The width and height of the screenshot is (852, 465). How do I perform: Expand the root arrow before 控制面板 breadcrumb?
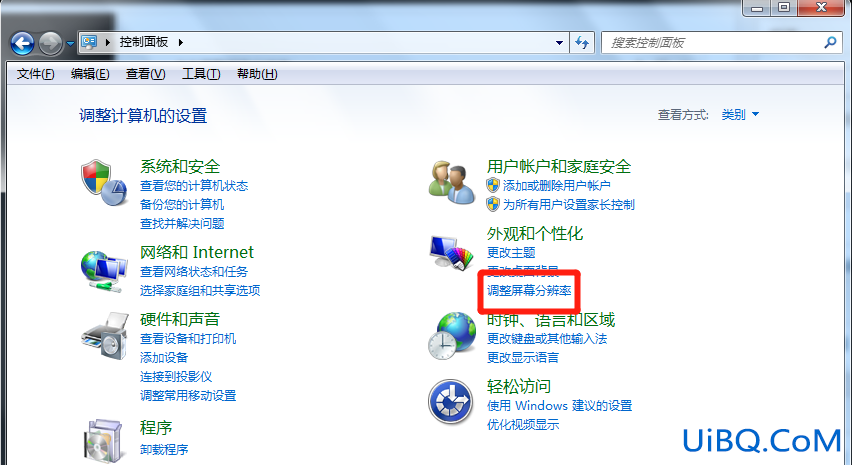[x=107, y=42]
